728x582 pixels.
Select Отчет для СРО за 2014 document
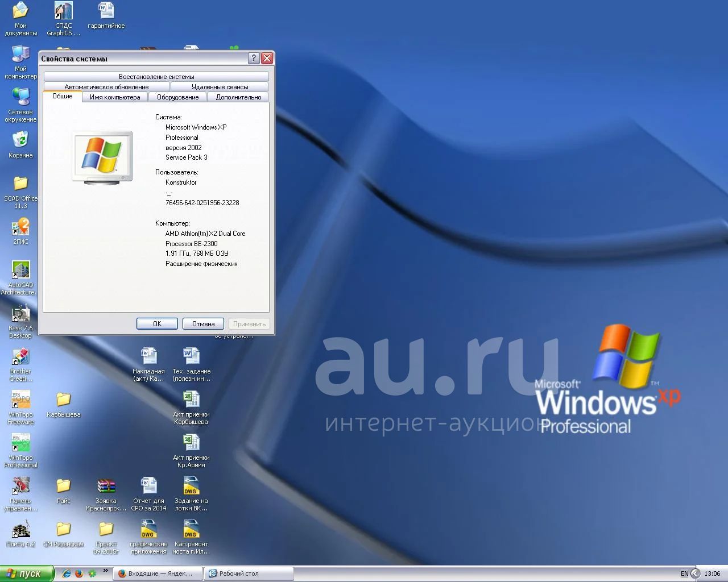coord(148,494)
